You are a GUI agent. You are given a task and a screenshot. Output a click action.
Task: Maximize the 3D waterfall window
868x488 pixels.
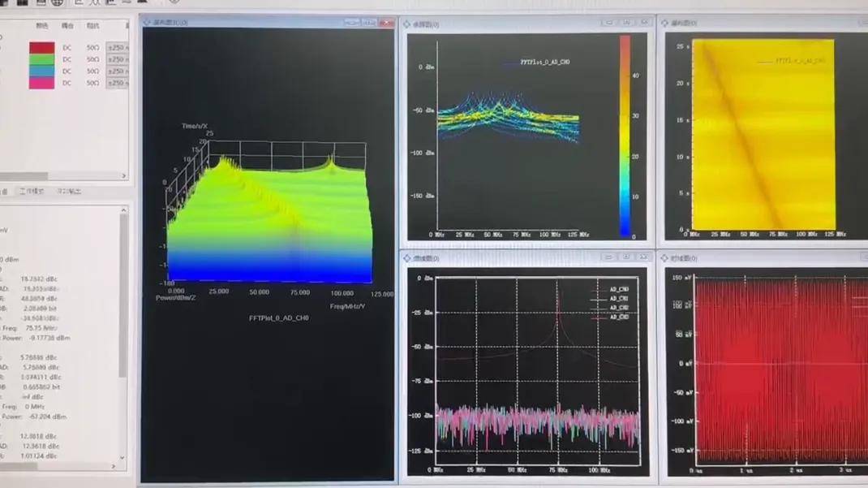(369, 22)
